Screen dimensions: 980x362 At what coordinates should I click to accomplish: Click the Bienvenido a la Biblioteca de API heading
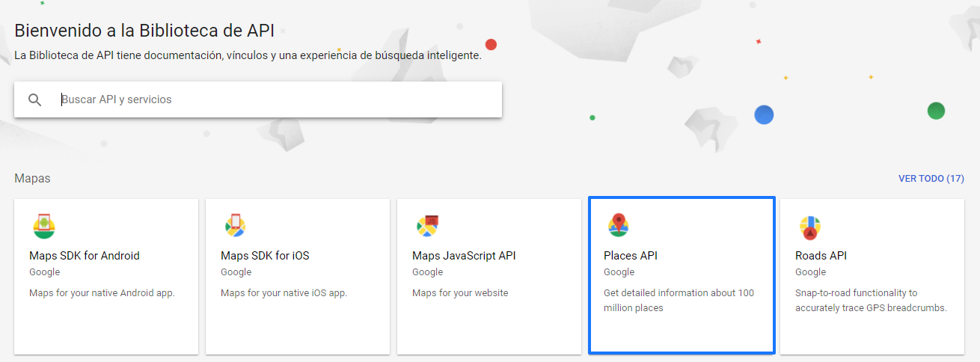tap(144, 31)
